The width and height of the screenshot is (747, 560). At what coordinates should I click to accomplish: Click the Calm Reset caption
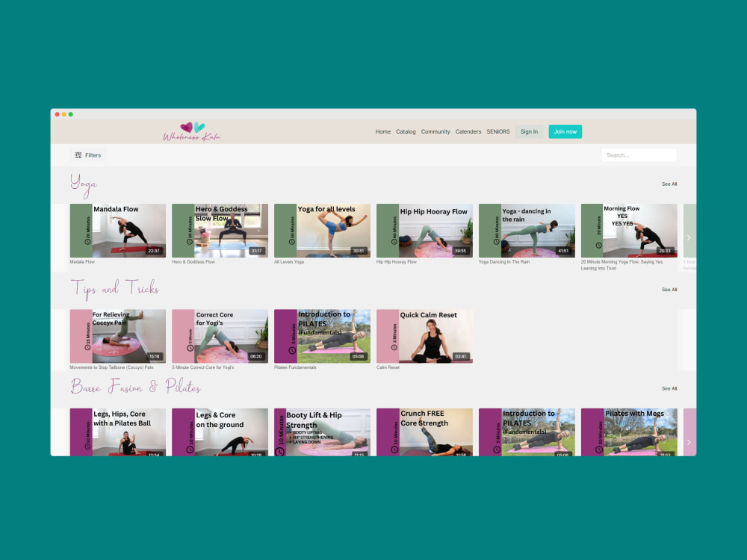(x=388, y=367)
